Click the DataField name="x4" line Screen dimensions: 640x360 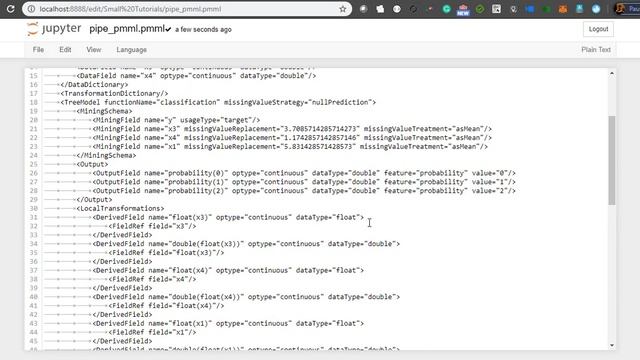tap(196, 76)
